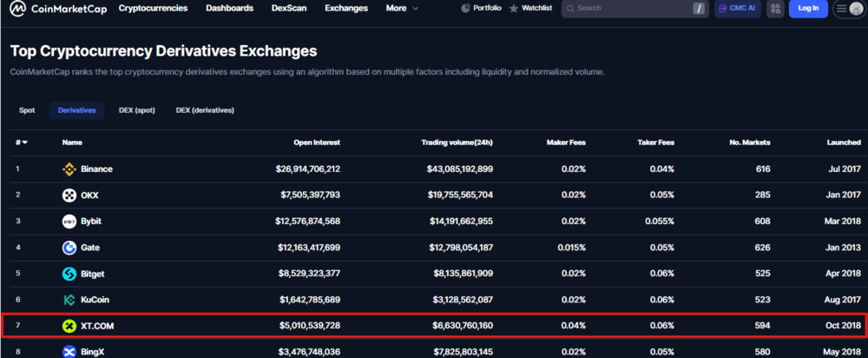Image resolution: width=868 pixels, height=358 pixels.
Task: Expand the More navigation dropdown
Action: coord(403,9)
